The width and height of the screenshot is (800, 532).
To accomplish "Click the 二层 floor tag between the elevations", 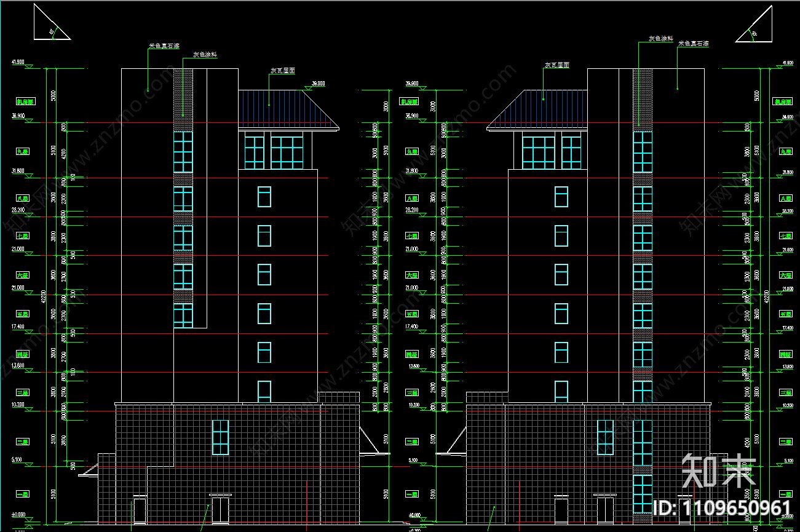I will pyautogui.click(x=411, y=442).
